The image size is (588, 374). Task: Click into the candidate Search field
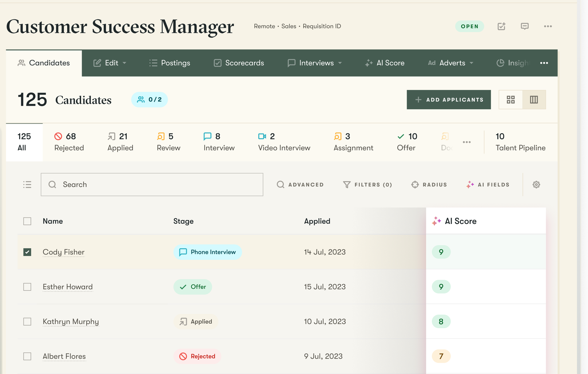[152, 185]
